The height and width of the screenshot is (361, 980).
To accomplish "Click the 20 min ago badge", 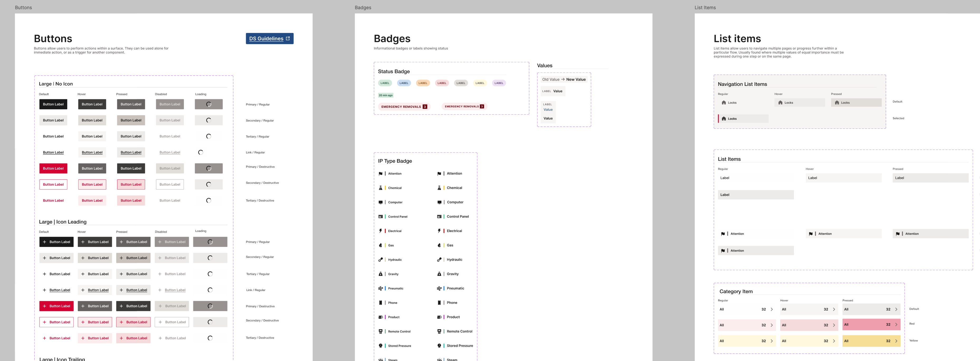I will coord(386,96).
